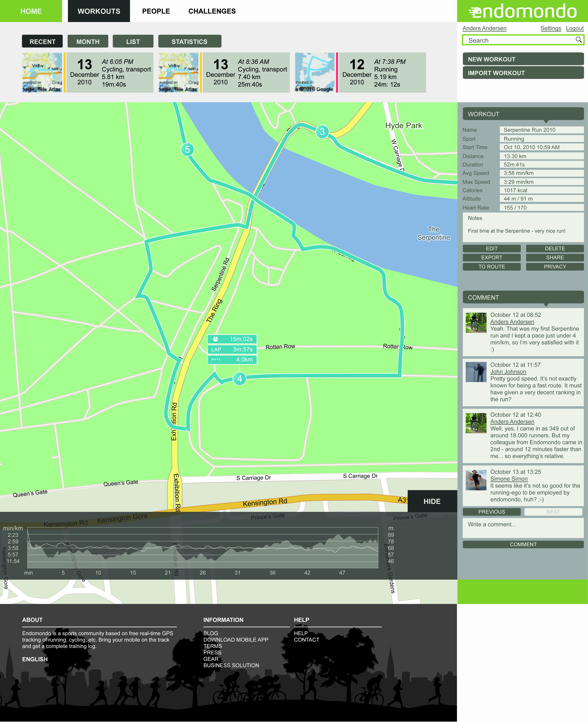Open the TERMS footer link

coord(213,646)
